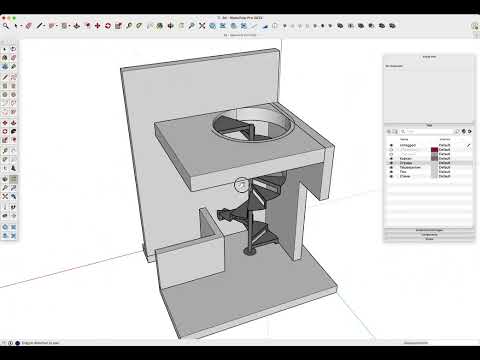Expand the bottom-most collapsed tray panel

(429, 239)
